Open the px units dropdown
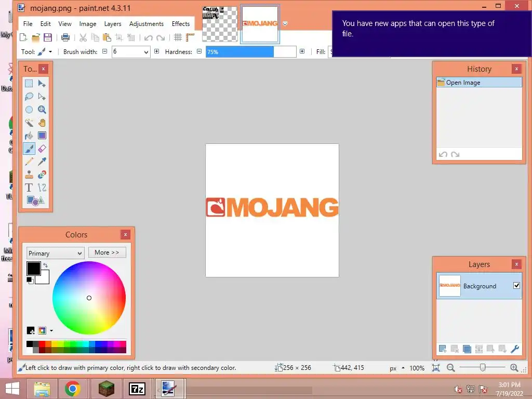The image size is (532, 399). click(x=397, y=368)
